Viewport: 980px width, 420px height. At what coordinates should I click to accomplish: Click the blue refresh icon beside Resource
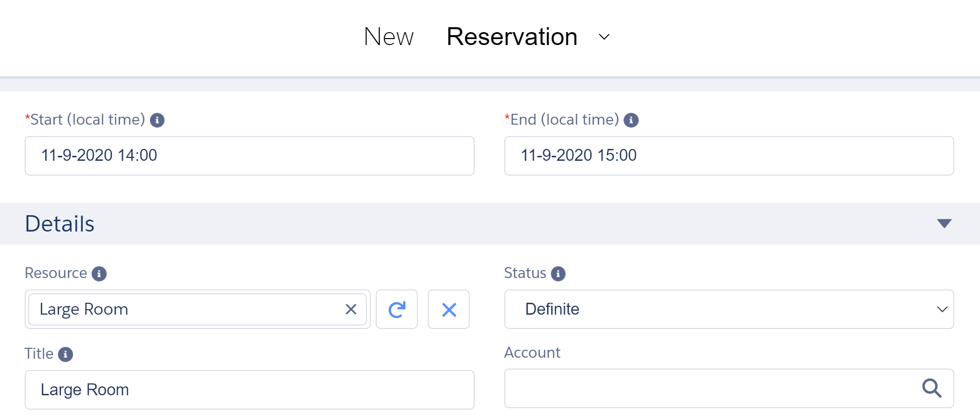(397, 310)
